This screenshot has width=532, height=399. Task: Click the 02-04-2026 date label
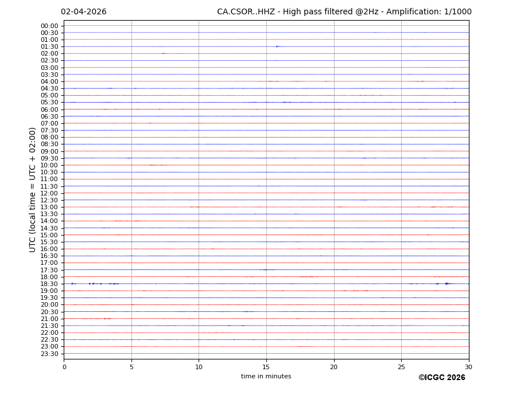pyautogui.click(x=84, y=12)
